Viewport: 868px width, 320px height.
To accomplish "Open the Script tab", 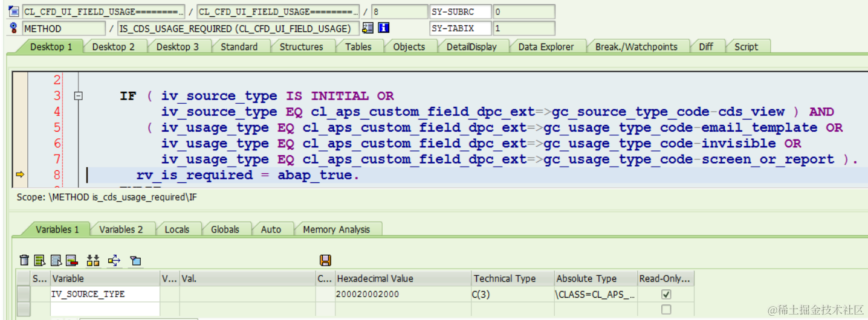I will (x=746, y=46).
